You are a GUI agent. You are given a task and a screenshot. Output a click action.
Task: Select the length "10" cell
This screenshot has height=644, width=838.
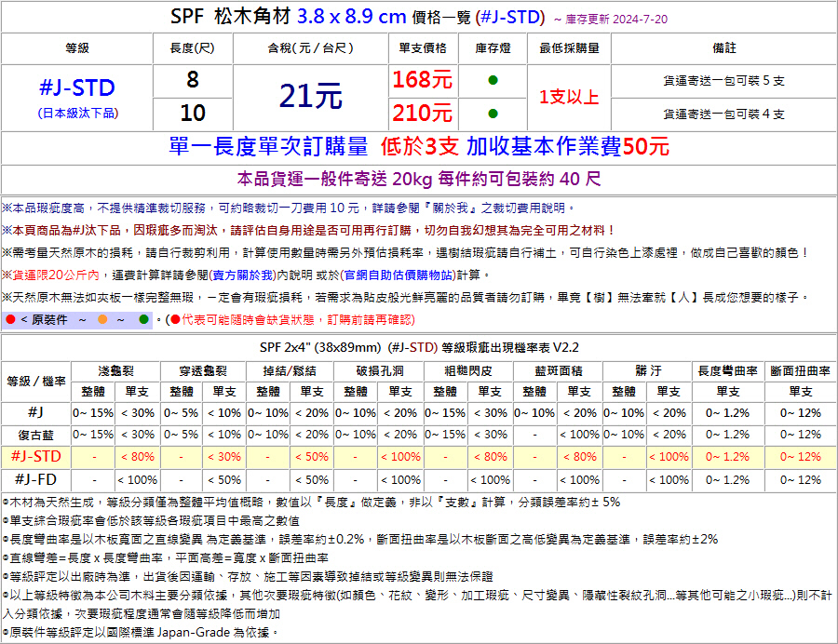(193, 114)
